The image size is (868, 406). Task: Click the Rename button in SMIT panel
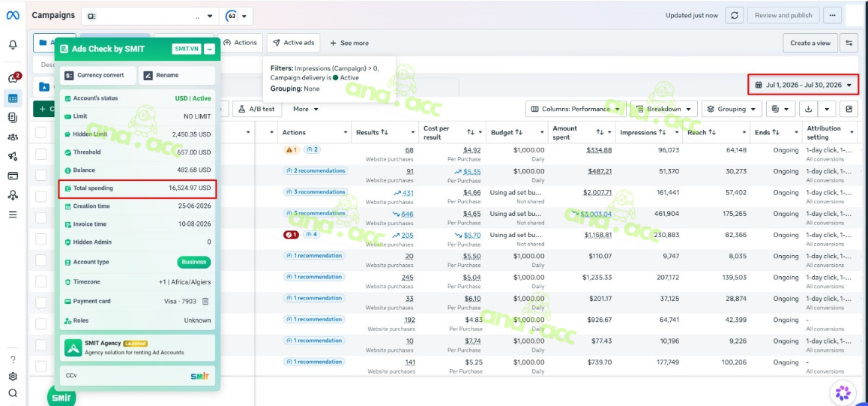pyautogui.click(x=177, y=75)
